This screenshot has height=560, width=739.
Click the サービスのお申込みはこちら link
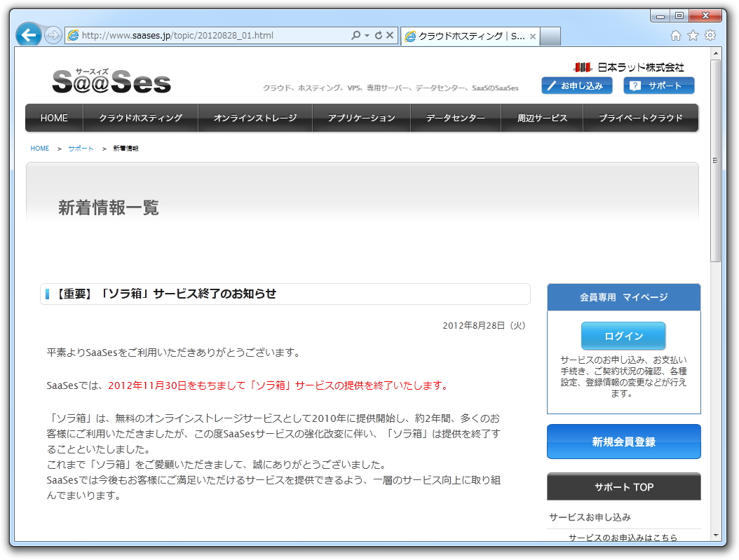[623, 538]
